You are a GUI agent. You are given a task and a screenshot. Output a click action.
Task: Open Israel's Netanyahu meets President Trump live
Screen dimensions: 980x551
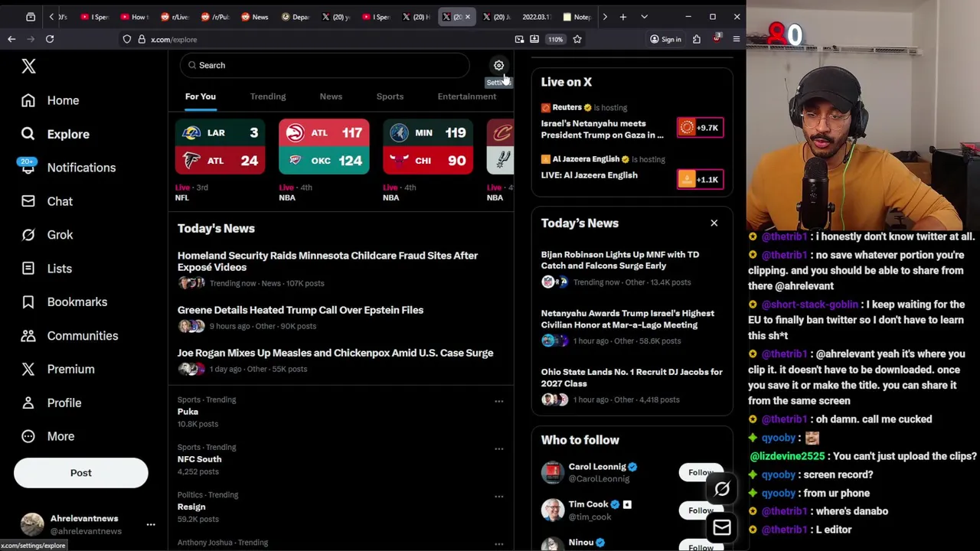point(603,129)
